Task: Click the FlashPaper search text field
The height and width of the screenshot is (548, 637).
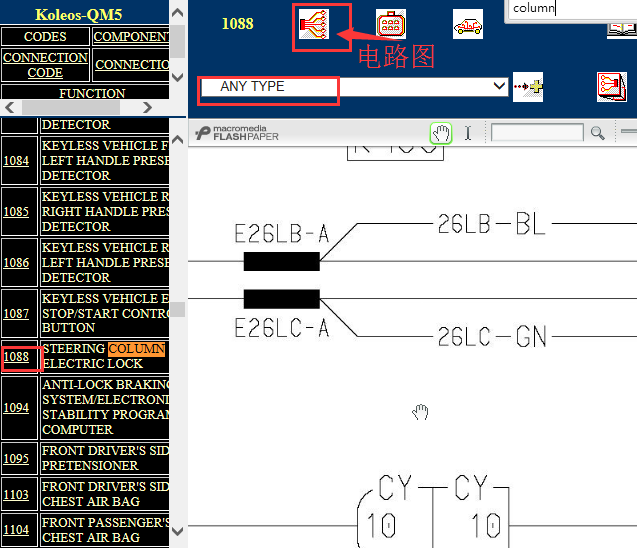Action: [x=537, y=132]
